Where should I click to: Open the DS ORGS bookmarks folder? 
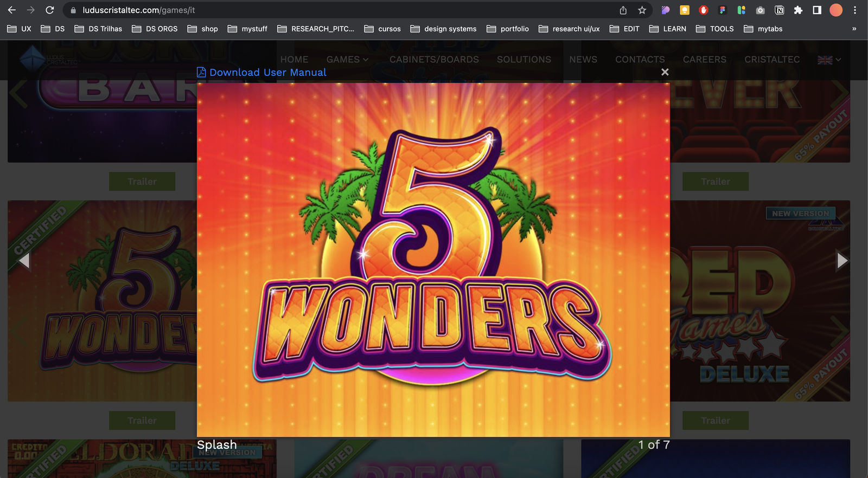click(x=155, y=29)
